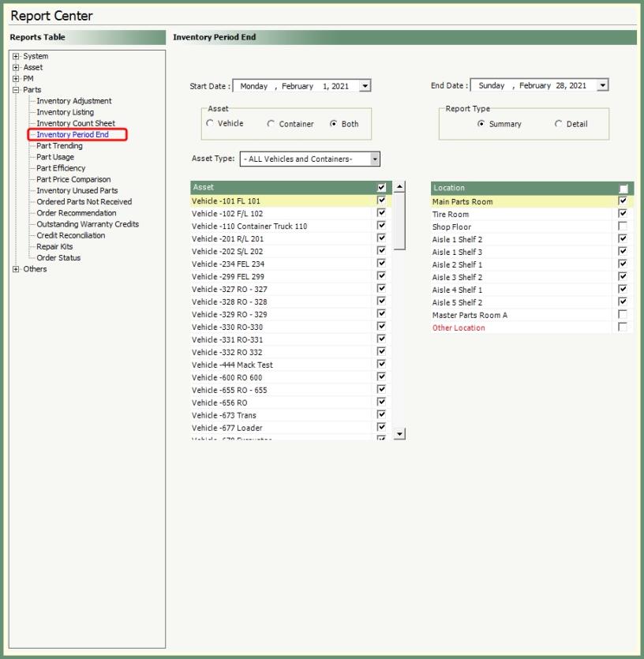The height and width of the screenshot is (659, 644).
Task: Select the Vehicle radio button
Action: tap(210, 124)
